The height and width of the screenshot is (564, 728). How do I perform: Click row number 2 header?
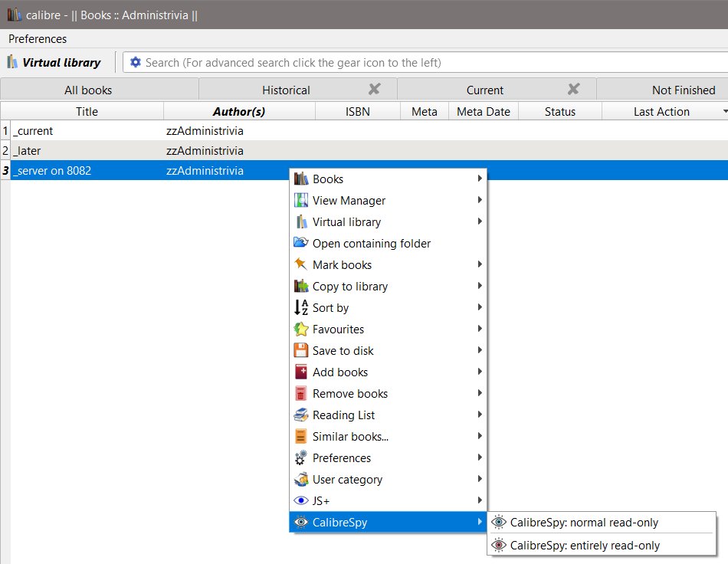click(5, 150)
